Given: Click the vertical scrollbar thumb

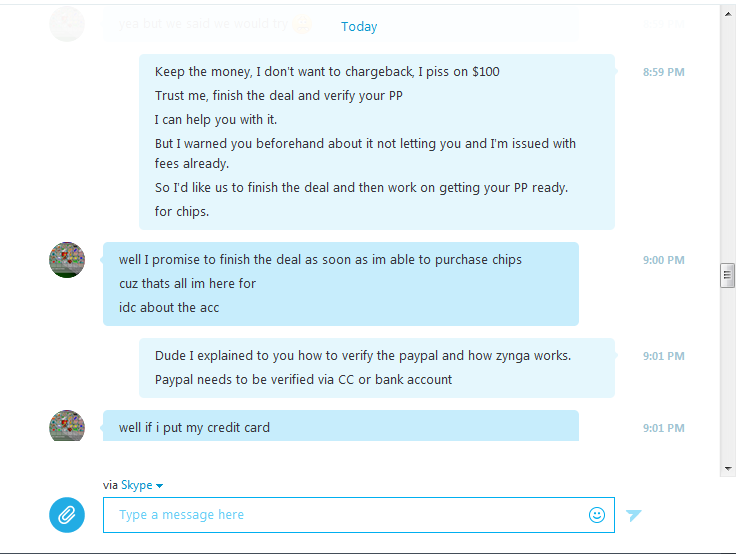Looking at the screenshot, I should pos(728,275).
